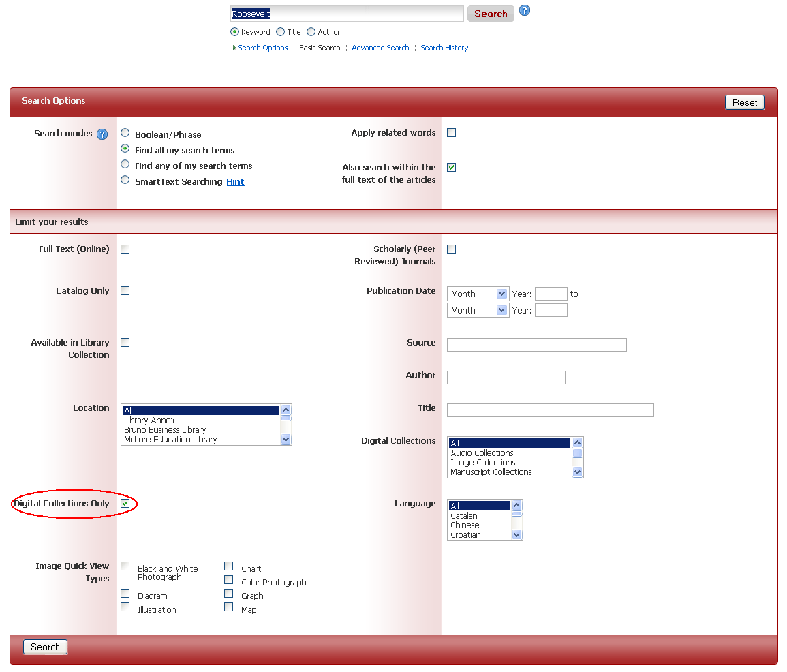Image resolution: width=787 pixels, height=672 pixels.
Task: Uncheck the Digital Collections Only checkbox
Action: coord(125,504)
